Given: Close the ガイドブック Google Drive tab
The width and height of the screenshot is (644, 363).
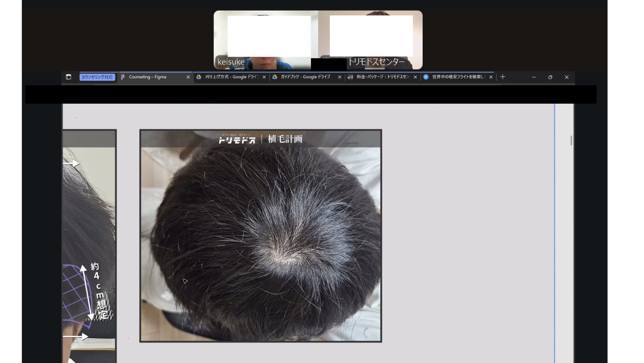Looking at the screenshot, I should [340, 77].
